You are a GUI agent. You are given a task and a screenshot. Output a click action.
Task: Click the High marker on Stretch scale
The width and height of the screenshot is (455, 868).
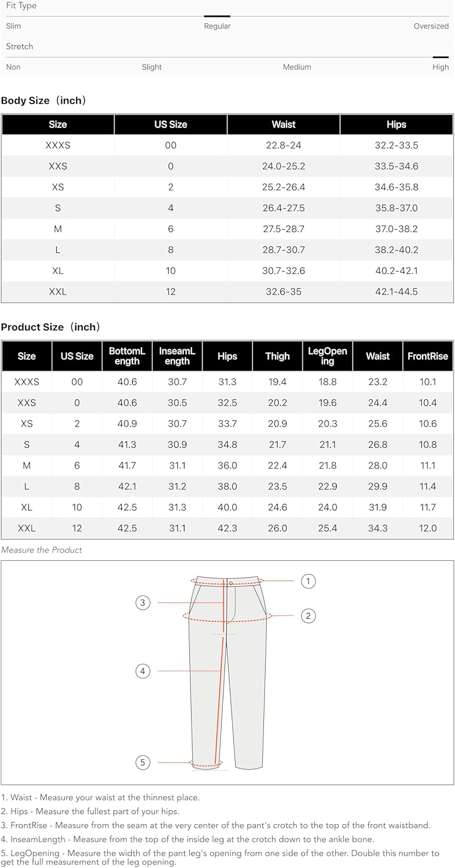tap(441, 57)
